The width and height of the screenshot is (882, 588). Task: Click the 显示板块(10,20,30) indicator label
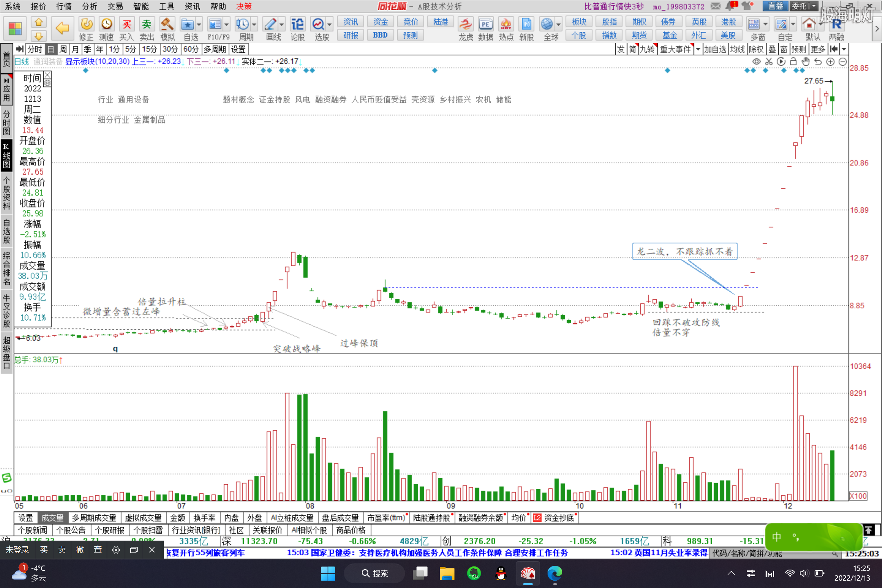click(98, 61)
